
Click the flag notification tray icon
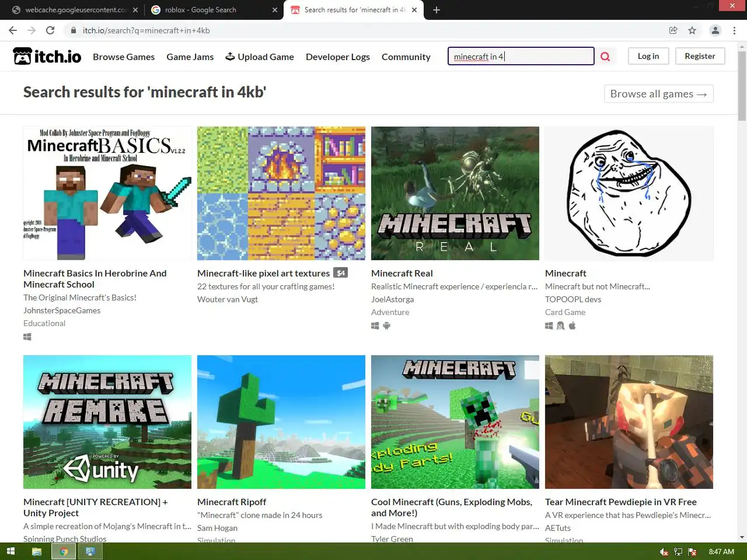[x=692, y=552]
